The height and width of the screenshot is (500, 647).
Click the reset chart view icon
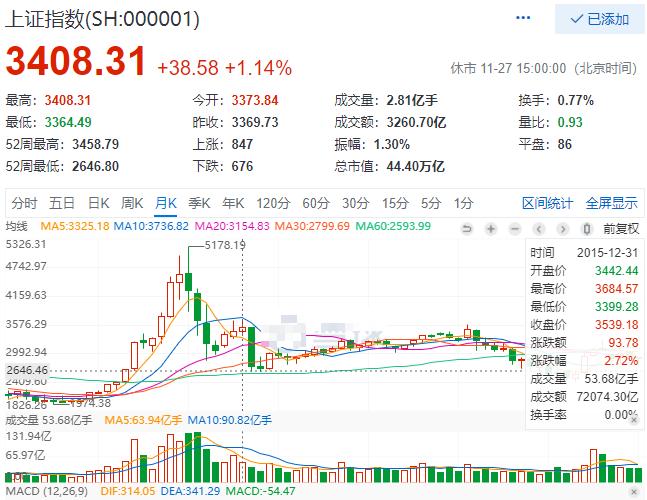coord(467,229)
